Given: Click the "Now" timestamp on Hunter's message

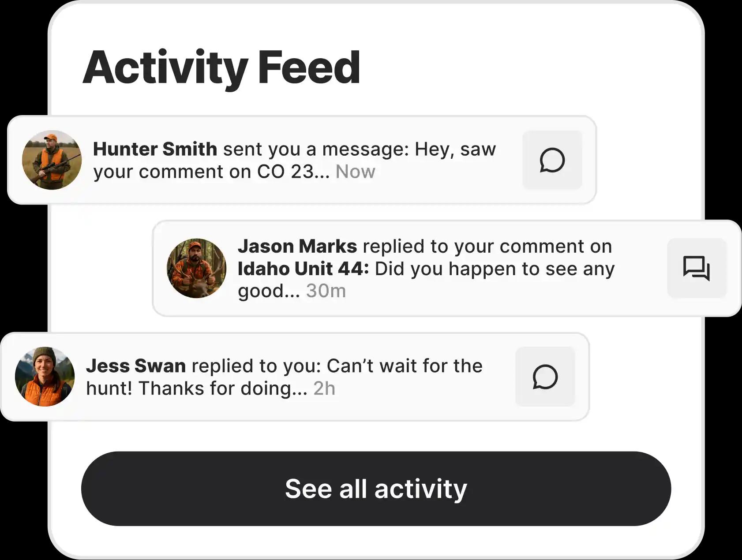Looking at the screenshot, I should (355, 172).
